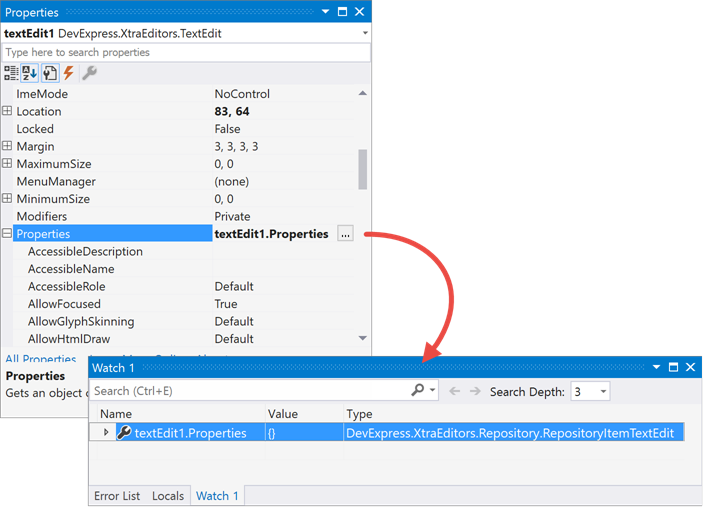Expand the MinimumSize property
The height and width of the screenshot is (510, 705).
[x=7, y=199]
